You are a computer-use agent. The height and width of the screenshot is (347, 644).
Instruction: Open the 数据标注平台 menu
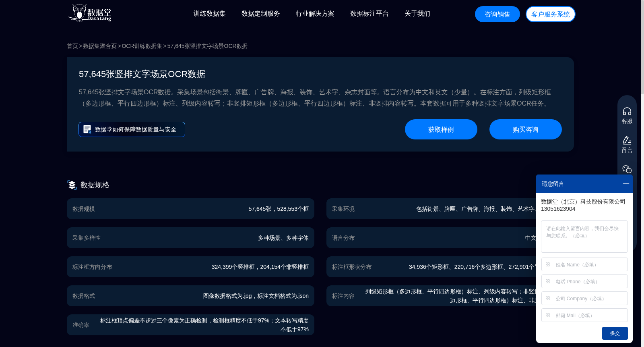[369, 14]
